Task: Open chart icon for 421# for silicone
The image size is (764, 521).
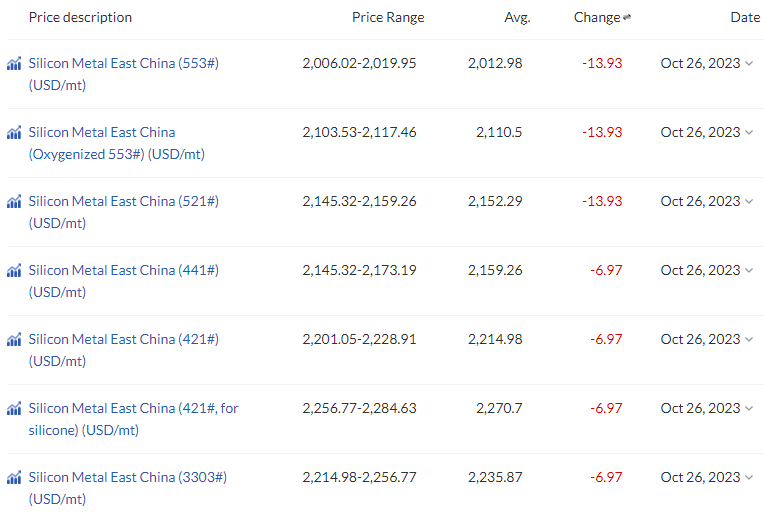Action: coord(14,408)
